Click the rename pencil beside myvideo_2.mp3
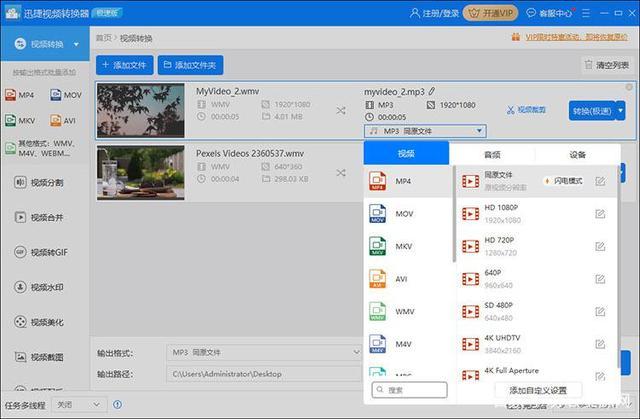 click(432, 91)
